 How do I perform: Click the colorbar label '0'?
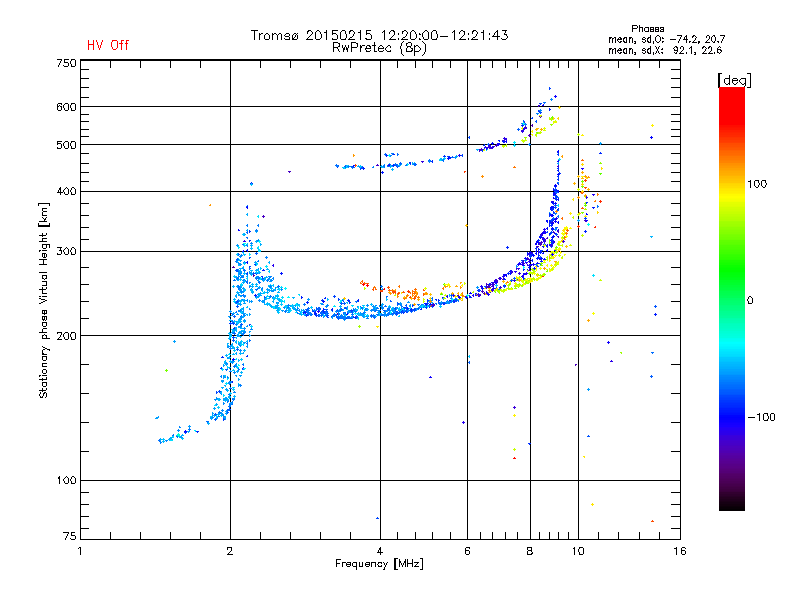[x=750, y=301]
